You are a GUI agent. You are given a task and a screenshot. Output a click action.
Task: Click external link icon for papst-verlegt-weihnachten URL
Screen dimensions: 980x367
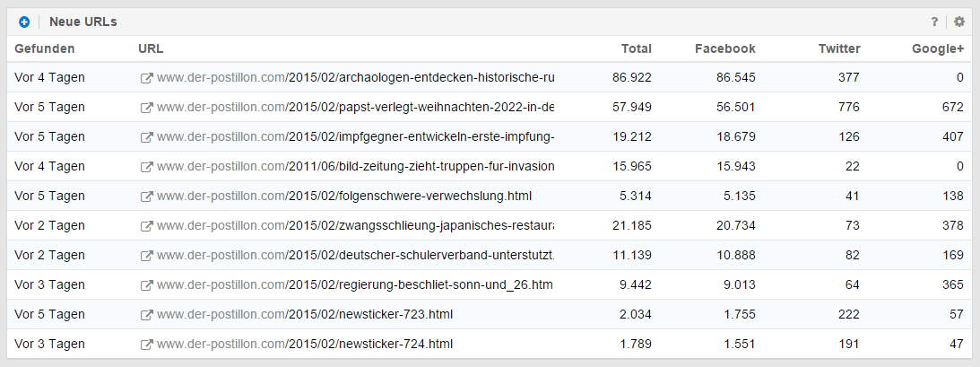click(x=146, y=108)
